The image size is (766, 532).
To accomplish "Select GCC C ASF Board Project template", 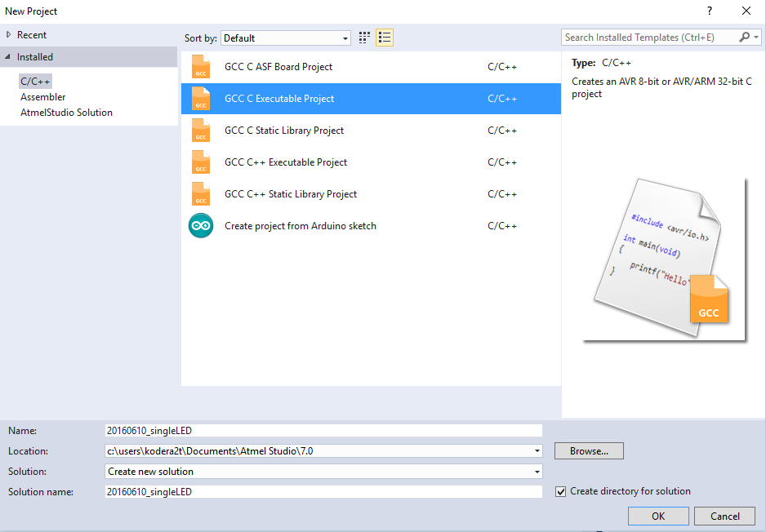I will pos(371,67).
